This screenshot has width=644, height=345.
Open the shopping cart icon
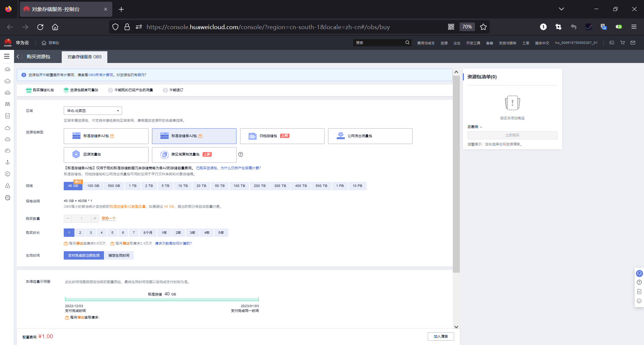623,43
